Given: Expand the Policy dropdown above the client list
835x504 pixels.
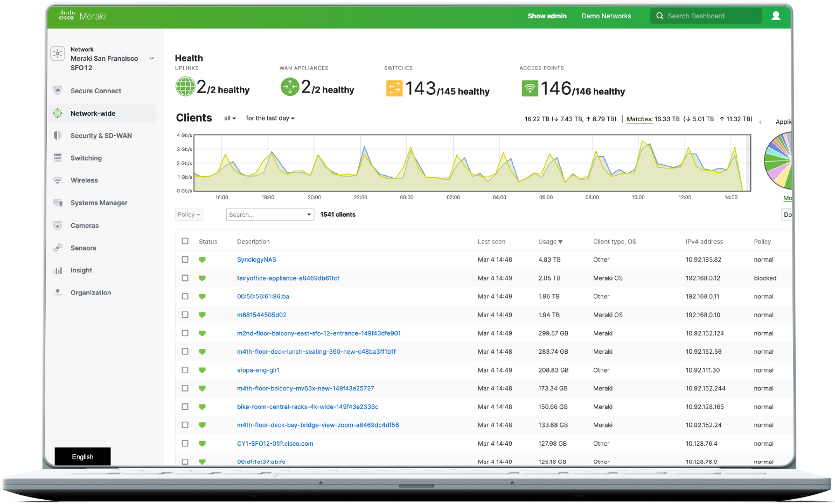Looking at the screenshot, I should coord(189,214).
